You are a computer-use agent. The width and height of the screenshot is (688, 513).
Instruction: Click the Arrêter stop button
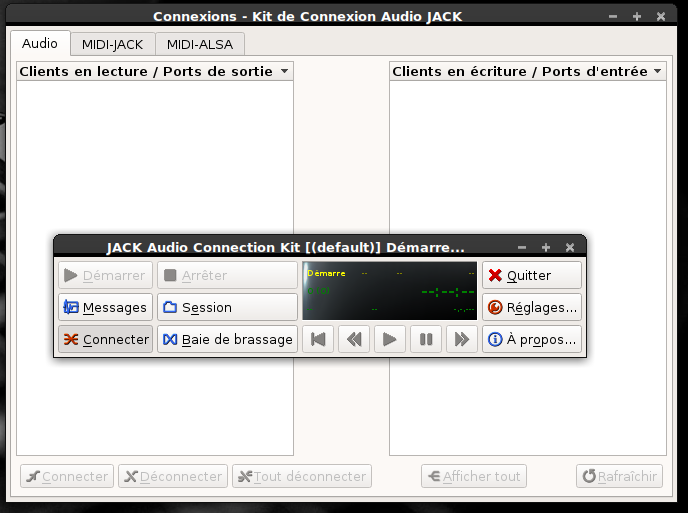click(227, 275)
